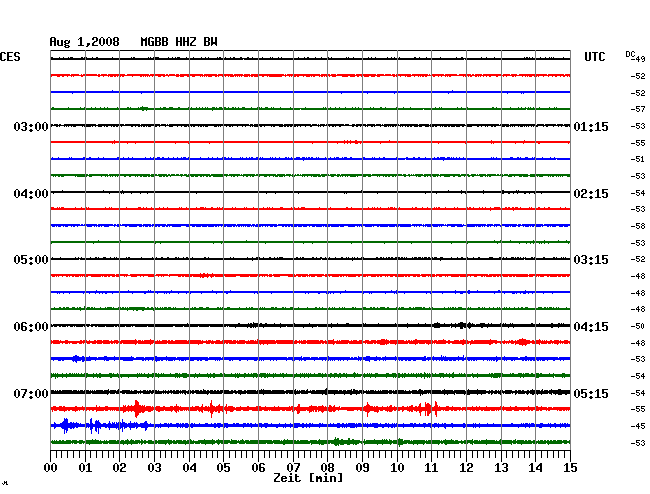Click minute tick label "14"
The height and width of the screenshot is (494, 650).
point(535,467)
